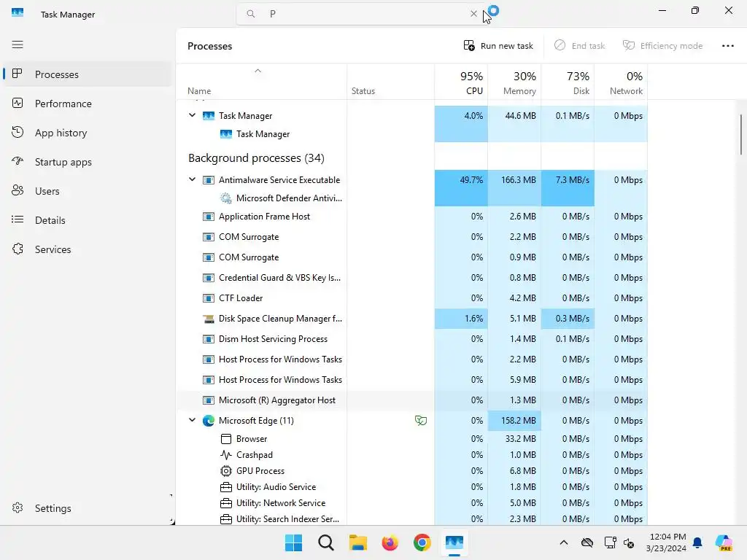Collapse the Microsoft Edge (11) group

tap(192, 420)
